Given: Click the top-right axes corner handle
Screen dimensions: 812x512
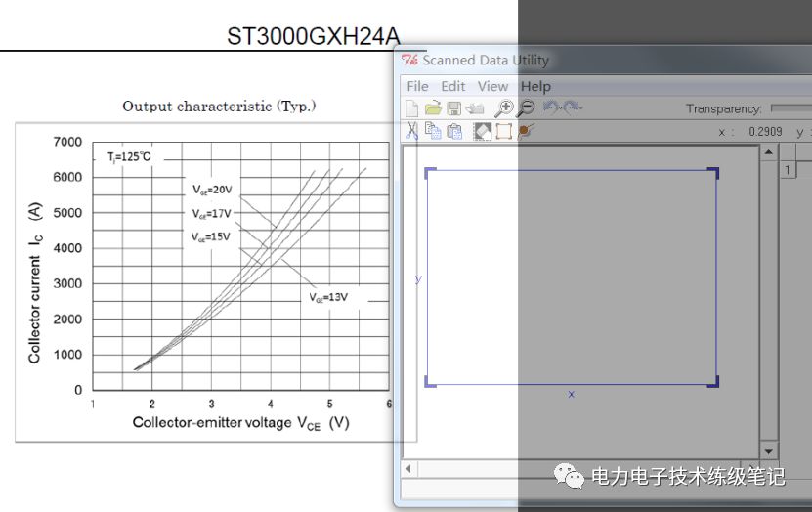Looking at the screenshot, I should pos(713,173).
